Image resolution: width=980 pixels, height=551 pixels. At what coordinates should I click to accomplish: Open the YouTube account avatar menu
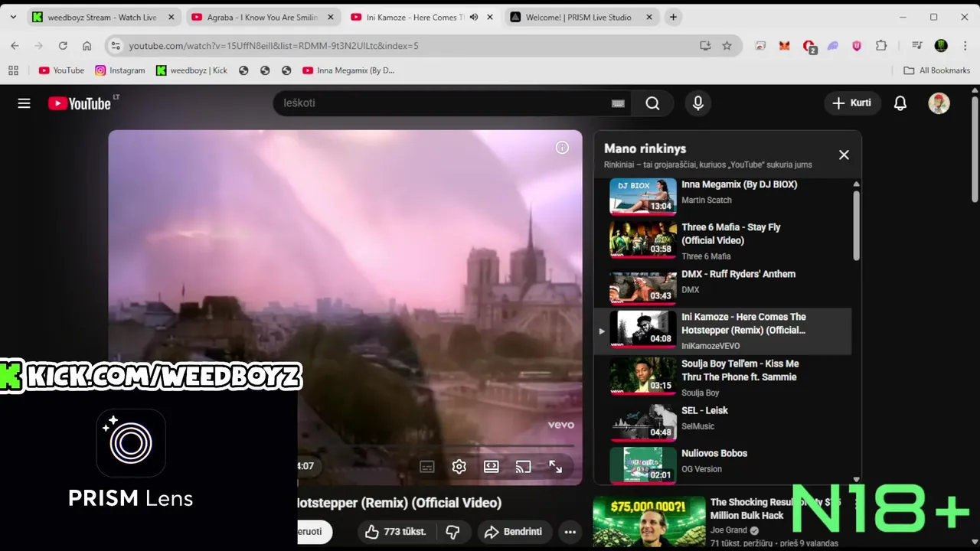tap(939, 103)
